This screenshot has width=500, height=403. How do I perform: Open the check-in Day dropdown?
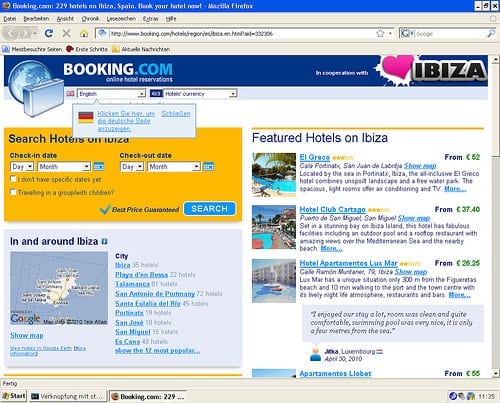(22, 166)
